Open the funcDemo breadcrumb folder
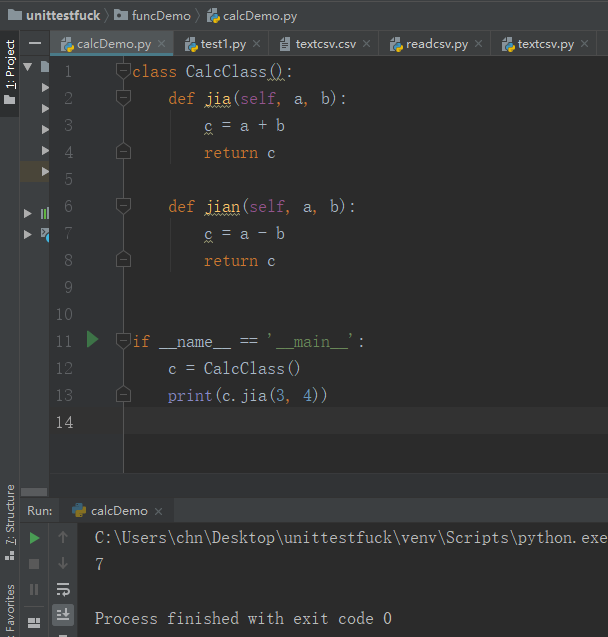This screenshot has width=608, height=637. click(152, 16)
